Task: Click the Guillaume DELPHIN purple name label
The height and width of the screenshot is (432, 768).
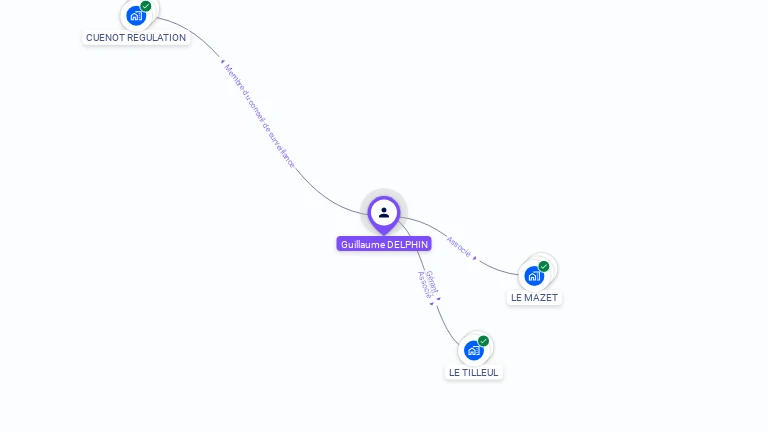Action: tap(384, 244)
